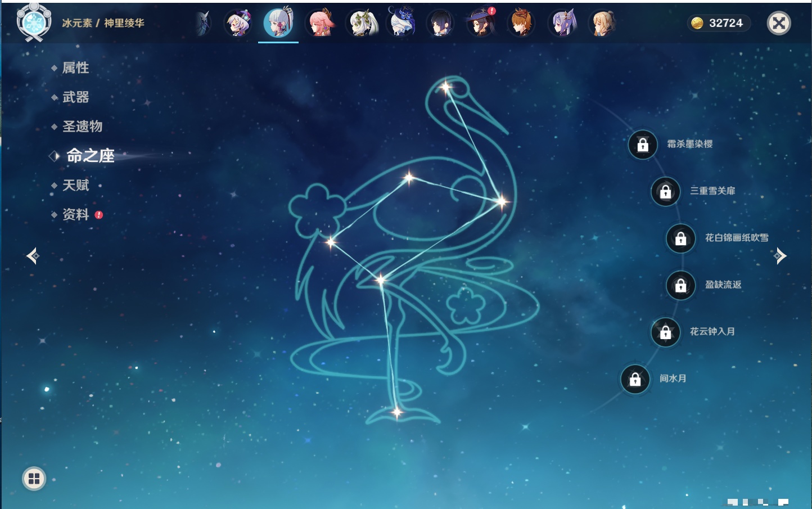This screenshot has height=509, width=812.
Task: Click the star on the crane's chest
Action: (x=501, y=201)
